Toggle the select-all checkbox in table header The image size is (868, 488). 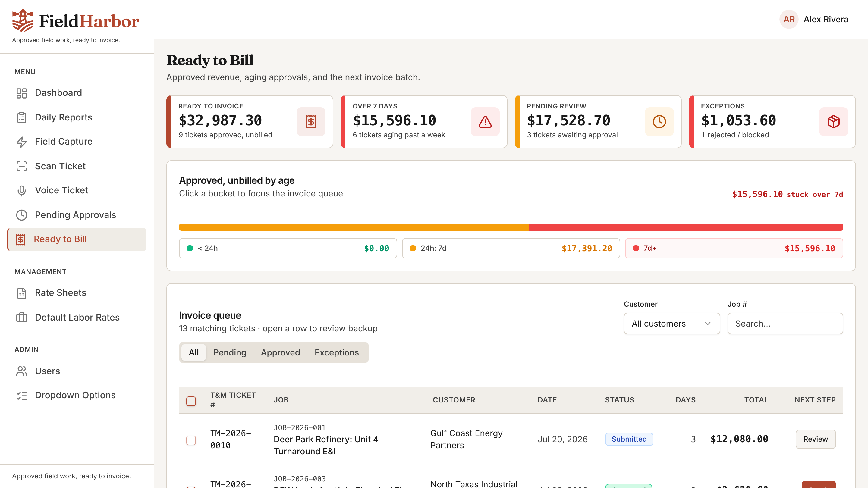(191, 401)
